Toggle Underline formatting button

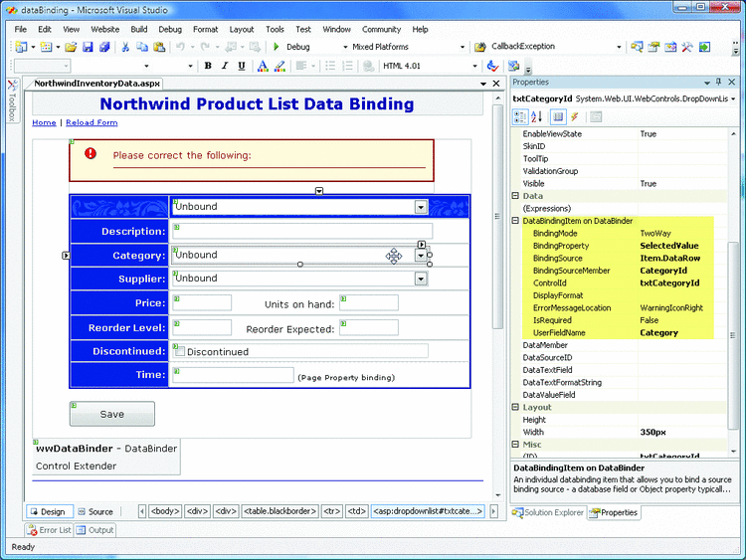[x=242, y=66]
